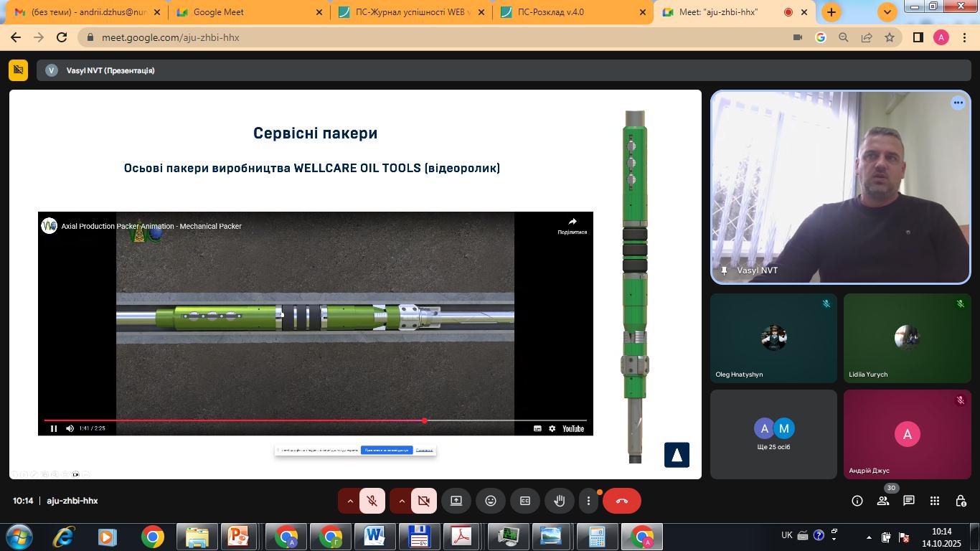
Task: Expand video settings arrow beside camera
Action: [x=402, y=501]
